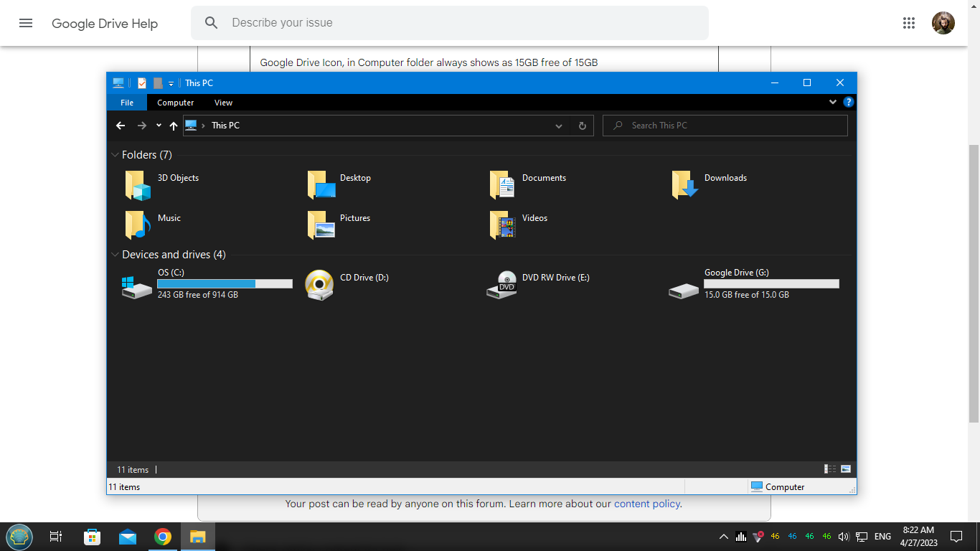Collapse the Folders (7) group
The height and width of the screenshot is (551, 980).
[115, 155]
